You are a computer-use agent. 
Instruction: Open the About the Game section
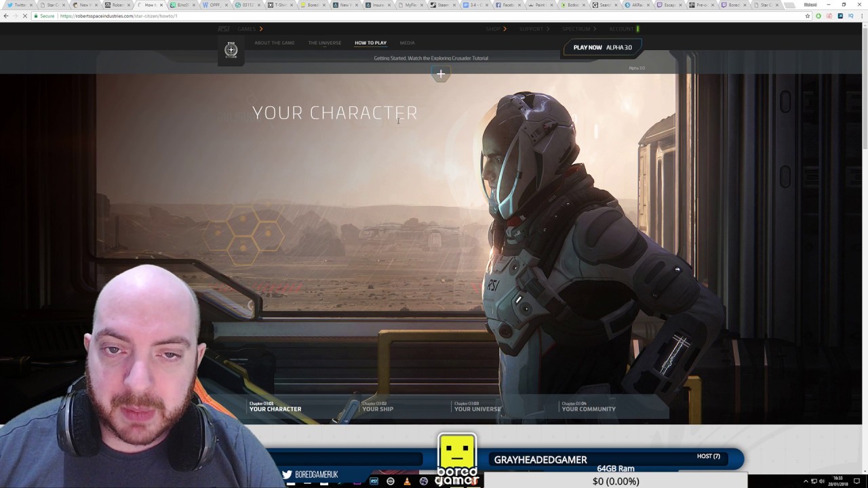point(275,43)
